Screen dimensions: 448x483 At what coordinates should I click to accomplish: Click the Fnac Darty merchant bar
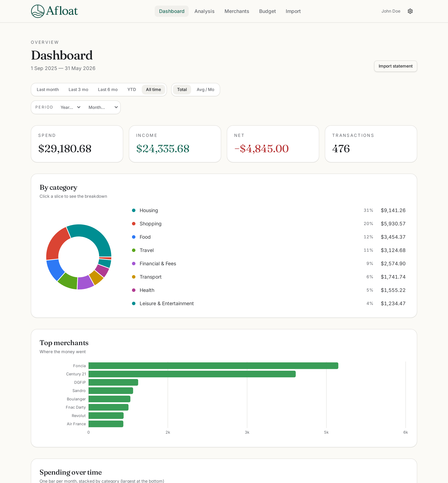tap(108, 407)
